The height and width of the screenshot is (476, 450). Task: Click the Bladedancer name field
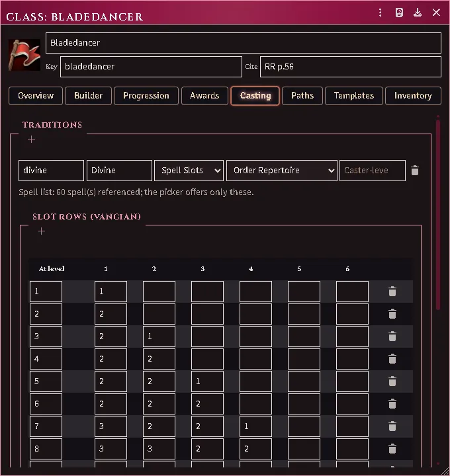coord(244,43)
